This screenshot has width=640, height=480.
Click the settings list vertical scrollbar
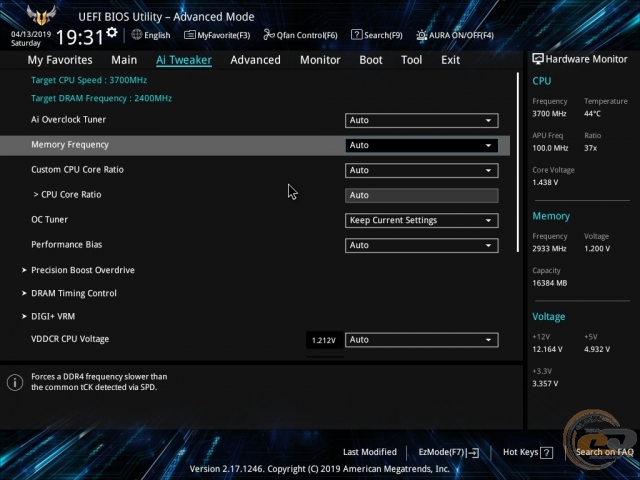pyautogui.click(x=518, y=162)
